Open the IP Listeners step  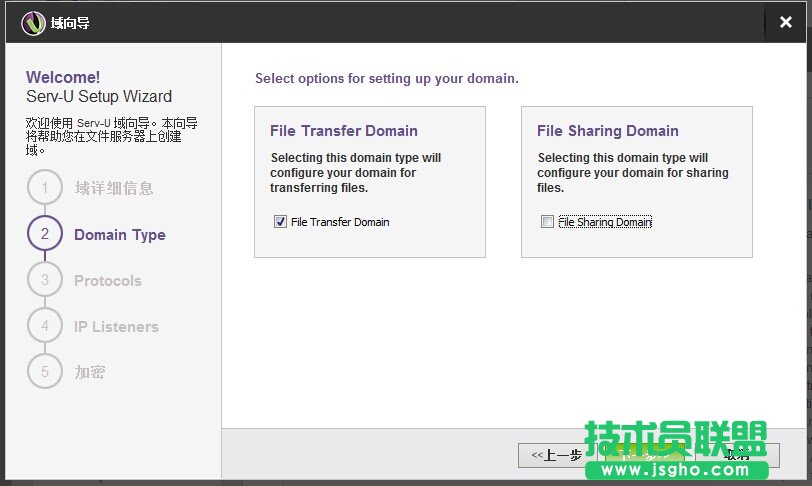click(116, 327)
